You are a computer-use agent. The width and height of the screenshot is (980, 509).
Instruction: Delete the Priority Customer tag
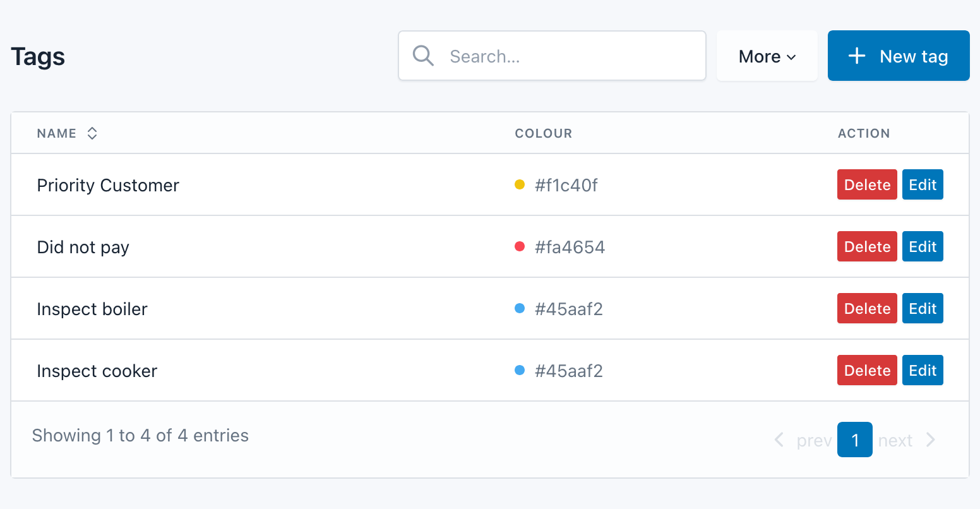[x=867, y=184]
